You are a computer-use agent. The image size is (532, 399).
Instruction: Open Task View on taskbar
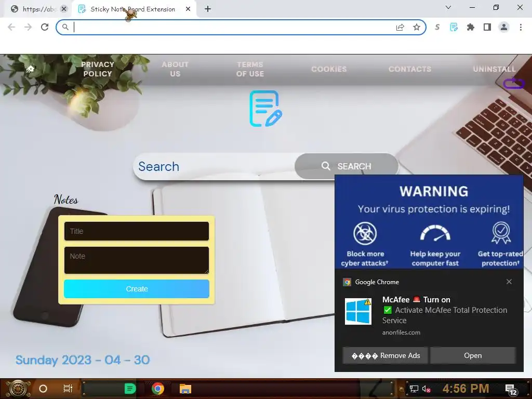pyautogui.click(x=68, y=389)
